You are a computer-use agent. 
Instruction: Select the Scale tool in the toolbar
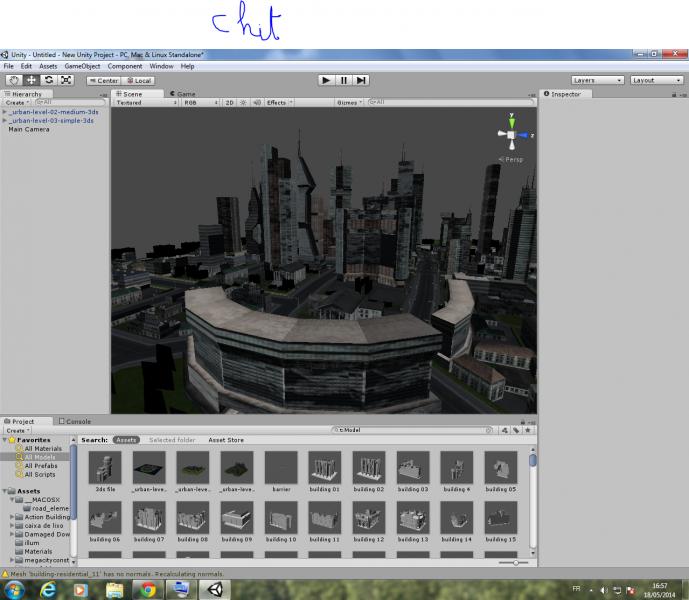click(66, 80)
